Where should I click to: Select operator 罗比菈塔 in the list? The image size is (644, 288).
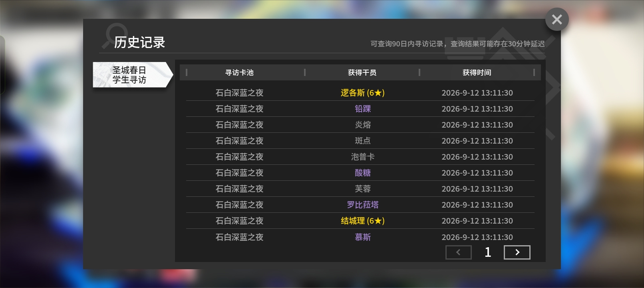363,205
